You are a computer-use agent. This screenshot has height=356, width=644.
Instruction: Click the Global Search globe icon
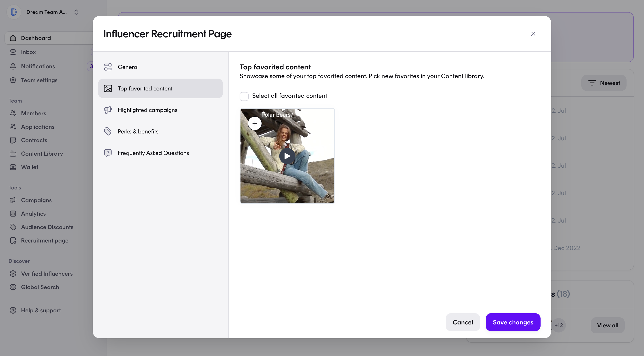click(x=13, y=287)
